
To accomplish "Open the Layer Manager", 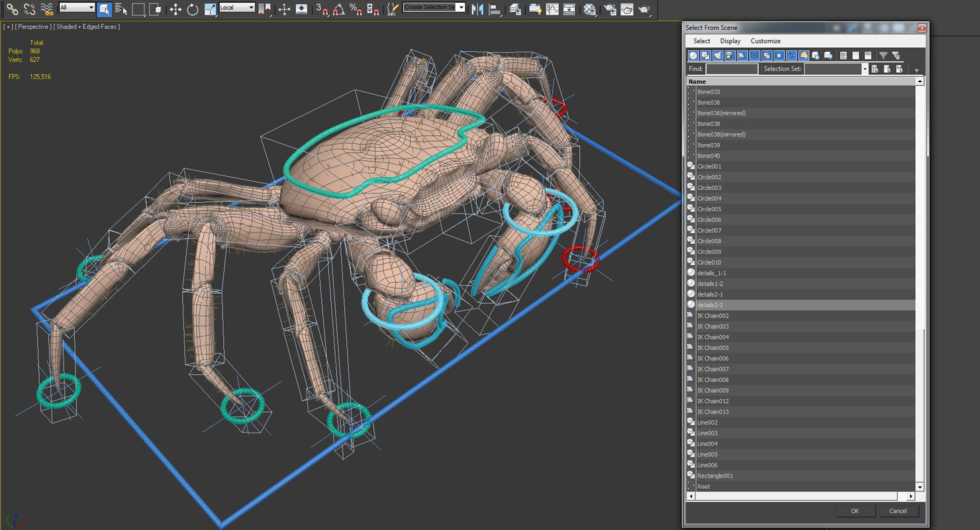I will point(514,9).
